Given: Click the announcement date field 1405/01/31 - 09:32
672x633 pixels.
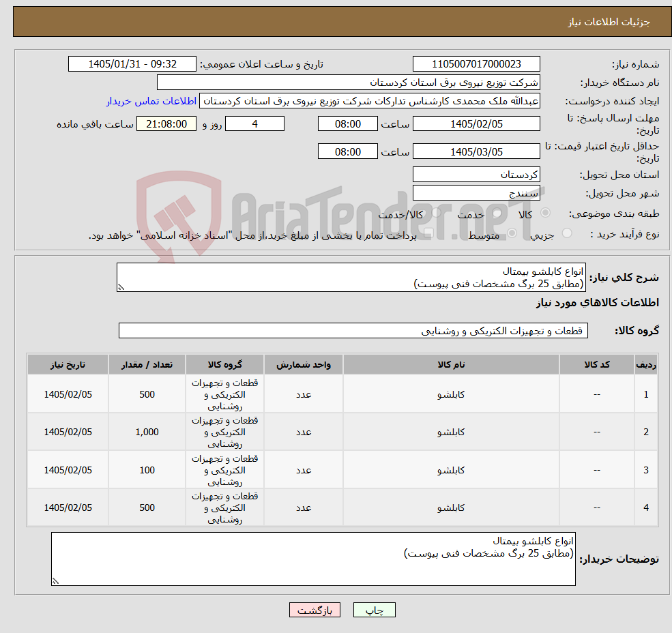Looking at the screenshot, I should pos(132,64).
